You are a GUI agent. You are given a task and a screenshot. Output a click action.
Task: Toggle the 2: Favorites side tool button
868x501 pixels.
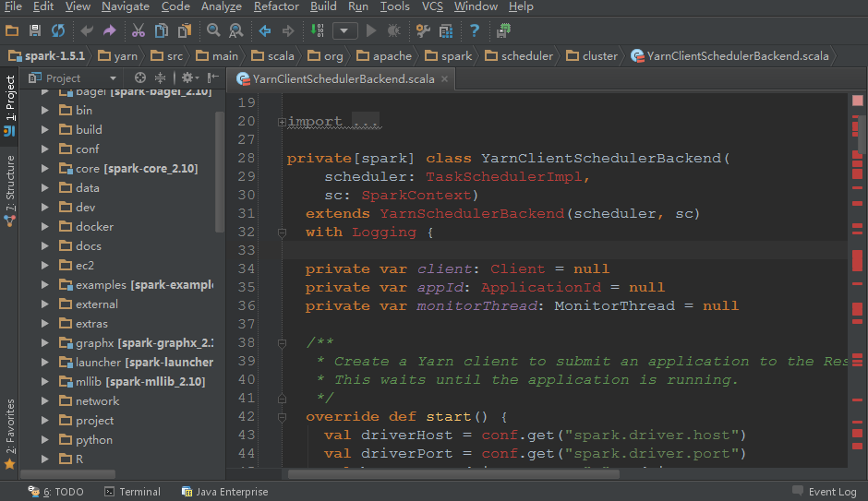pos(9,434)
